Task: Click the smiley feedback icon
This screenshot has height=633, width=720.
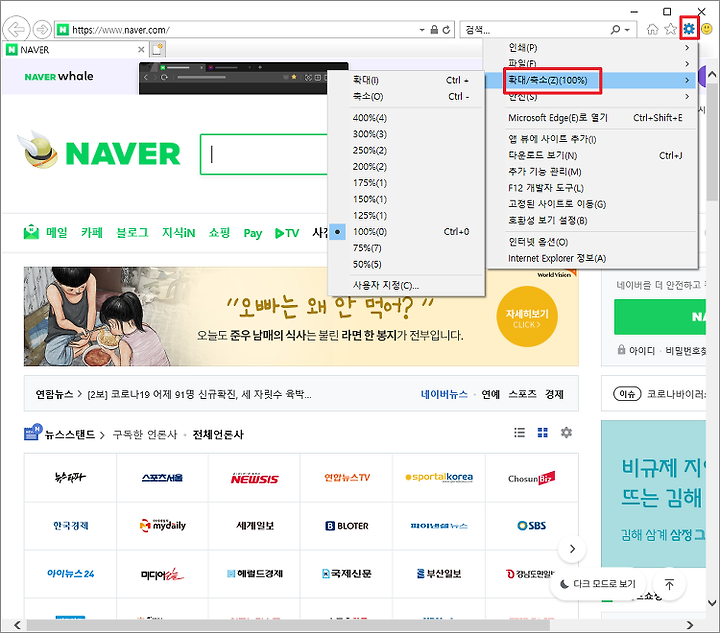Action: (707, 29)
